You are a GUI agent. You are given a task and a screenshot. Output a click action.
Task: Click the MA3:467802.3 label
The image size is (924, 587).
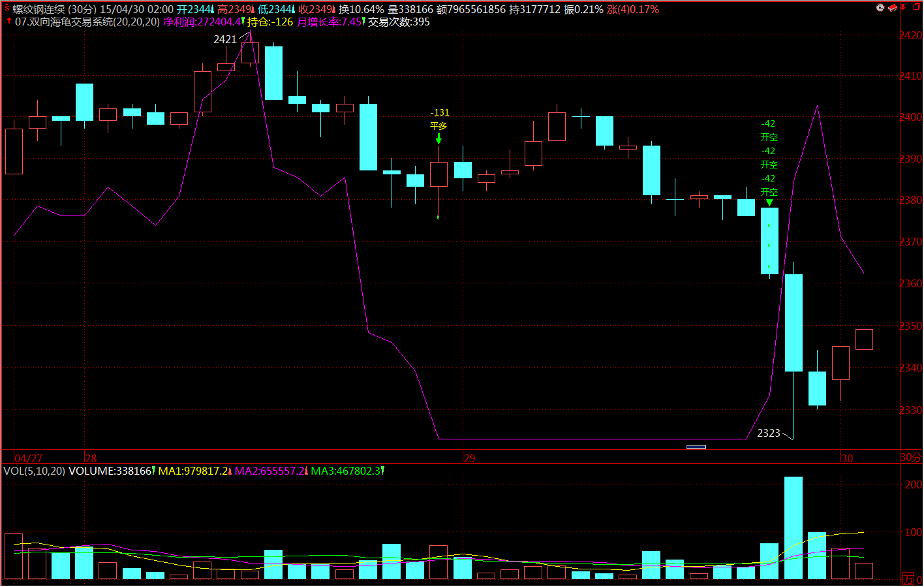click(346, 471)
